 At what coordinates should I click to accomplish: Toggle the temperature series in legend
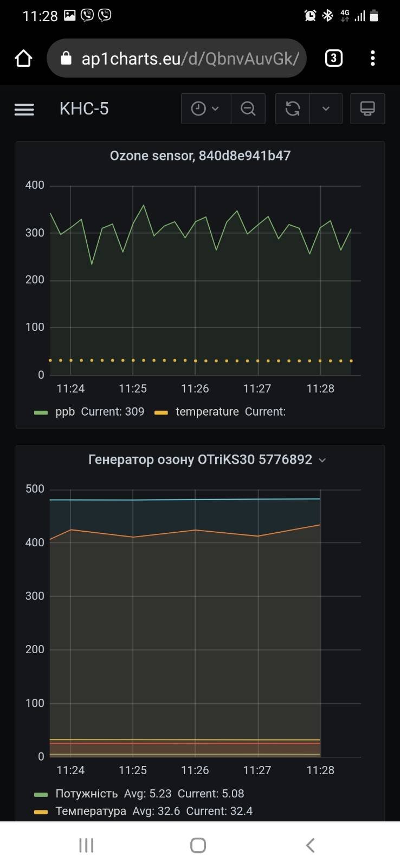(x=207, y=412)
